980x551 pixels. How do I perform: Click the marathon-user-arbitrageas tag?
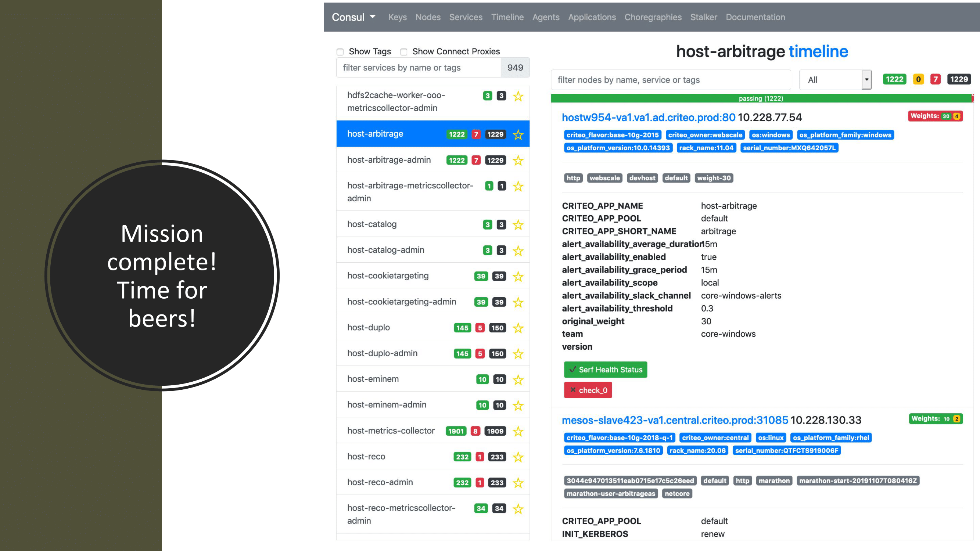(x=611, y=494)
